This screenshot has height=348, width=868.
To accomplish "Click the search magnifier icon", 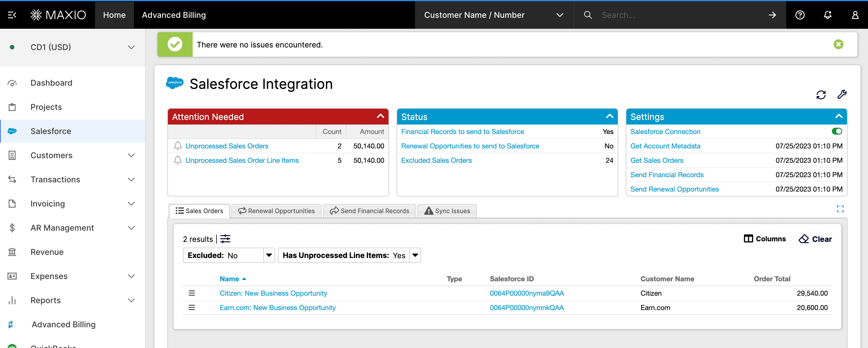I will (588, 15).
